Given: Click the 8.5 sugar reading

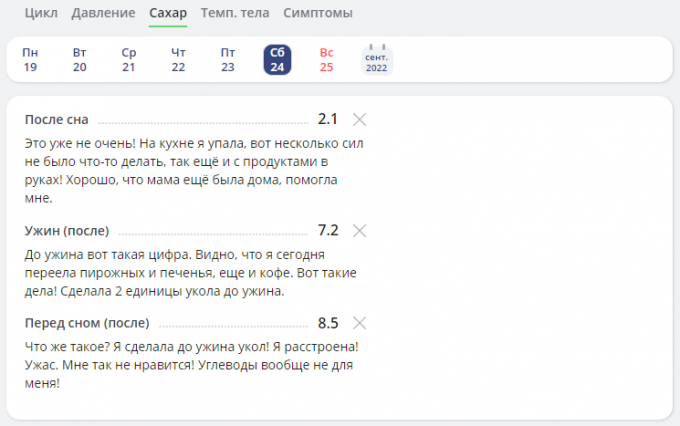Looking at the screenshot, I should pos(328,323).
